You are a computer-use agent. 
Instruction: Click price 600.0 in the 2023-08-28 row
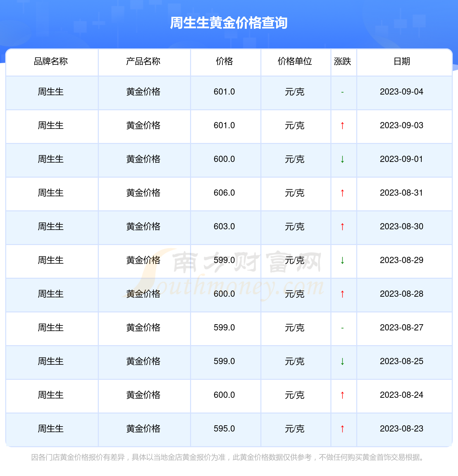[x=224, y=294]
